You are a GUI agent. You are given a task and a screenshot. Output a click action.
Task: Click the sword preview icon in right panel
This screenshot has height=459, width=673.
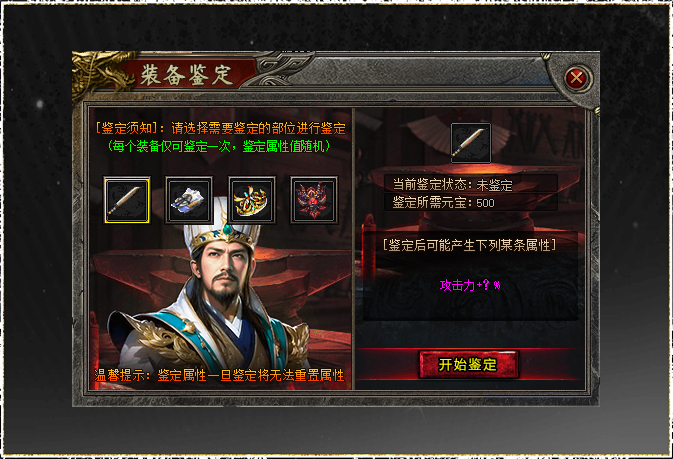pos(471,143)
